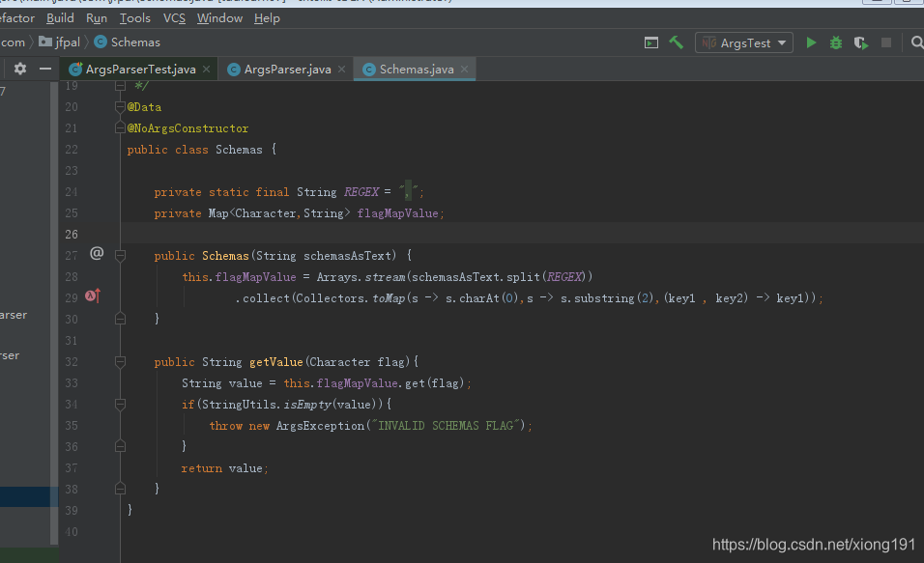Close the Schemas.java tab
This screenshot has width=924, height=563.
464,69
